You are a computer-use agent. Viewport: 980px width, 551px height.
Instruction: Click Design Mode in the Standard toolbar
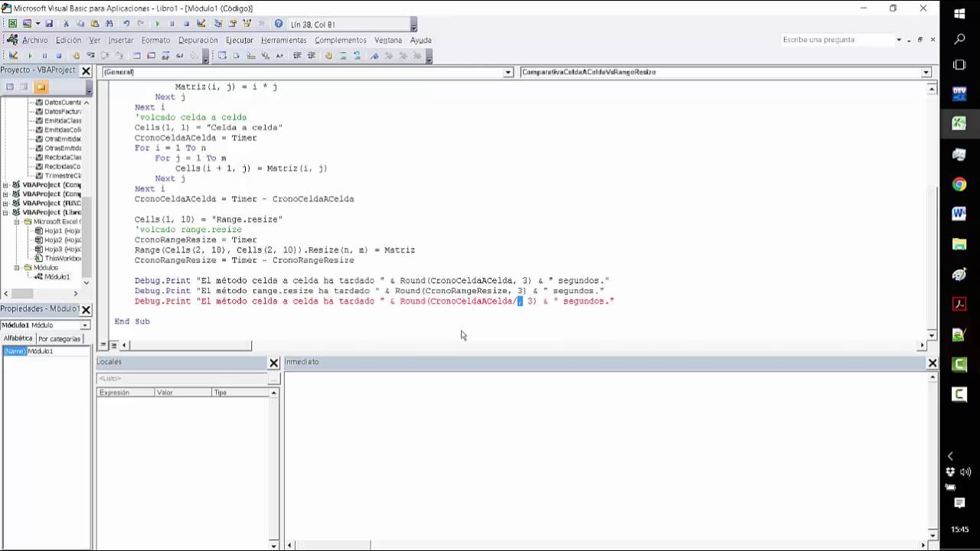[201, 24]
